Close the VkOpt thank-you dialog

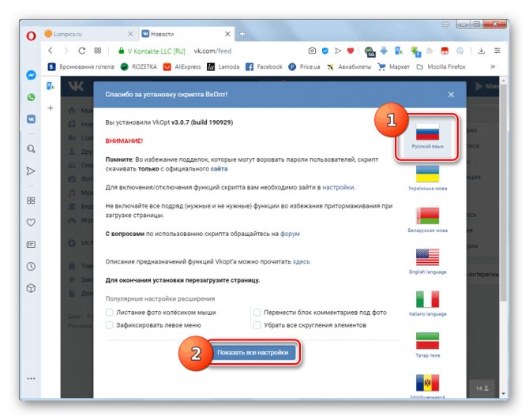pos(451,95)
